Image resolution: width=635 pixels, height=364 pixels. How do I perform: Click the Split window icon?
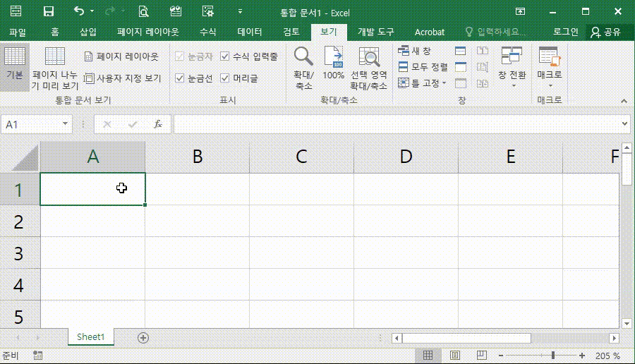[461, 51]
